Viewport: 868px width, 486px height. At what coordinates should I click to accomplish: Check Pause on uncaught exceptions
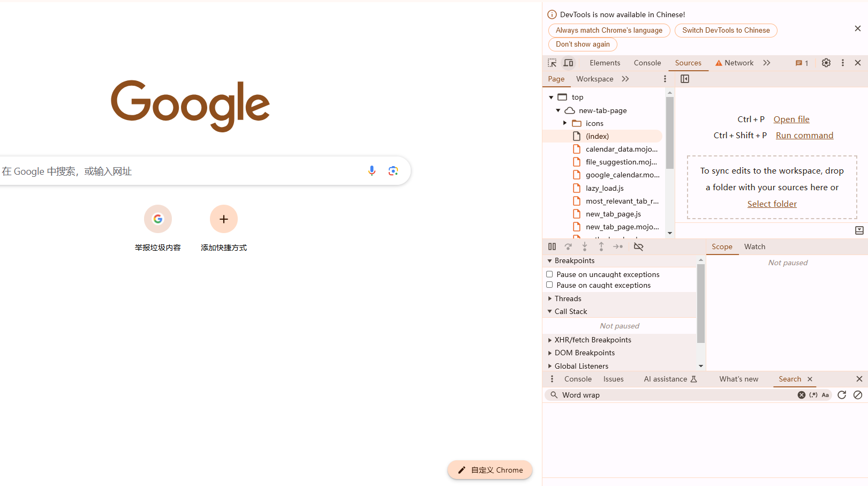tap(549, 274)
